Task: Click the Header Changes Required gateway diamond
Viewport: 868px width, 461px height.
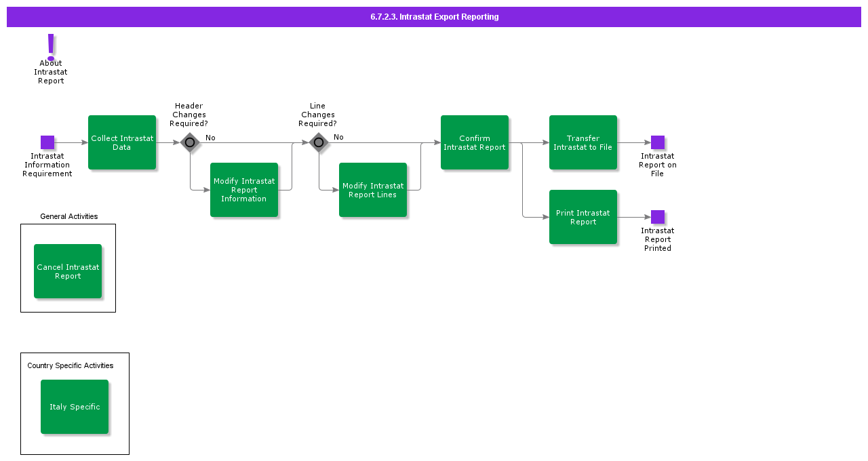Action: (x=190, y=142)
